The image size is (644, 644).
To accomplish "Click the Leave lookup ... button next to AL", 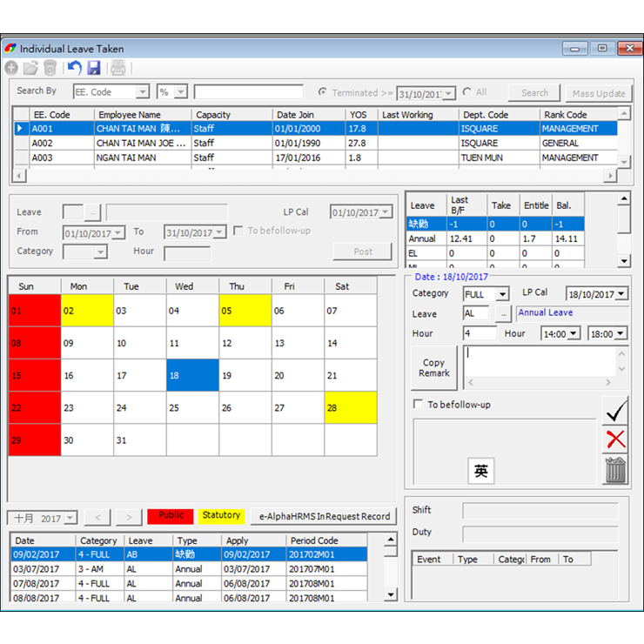I will coord(503,314).
